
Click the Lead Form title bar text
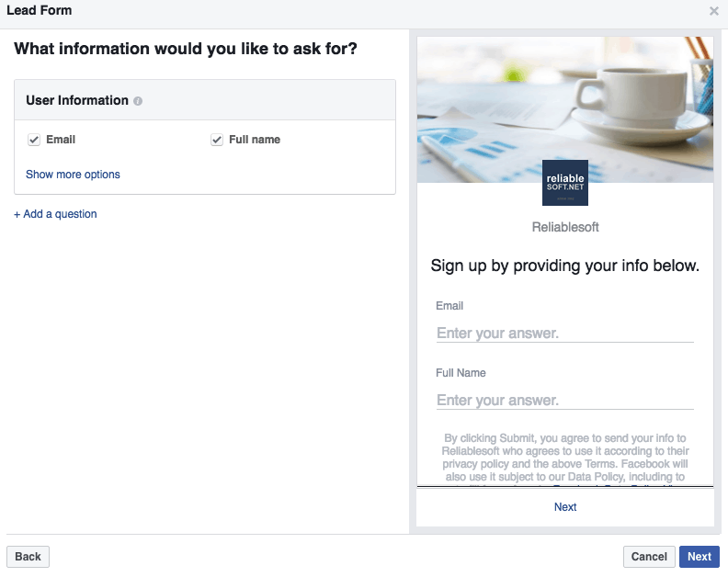tap(40, 11)
